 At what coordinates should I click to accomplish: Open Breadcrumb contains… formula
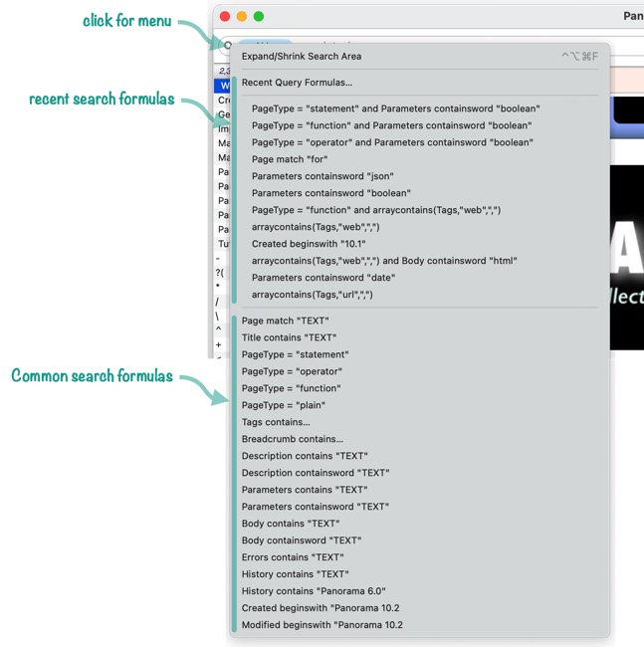[420, 439]
